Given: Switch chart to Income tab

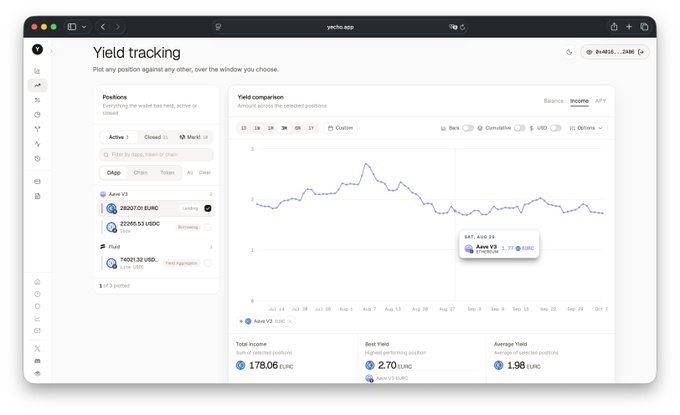Looking at the screenshot, I should click(579, 101).
